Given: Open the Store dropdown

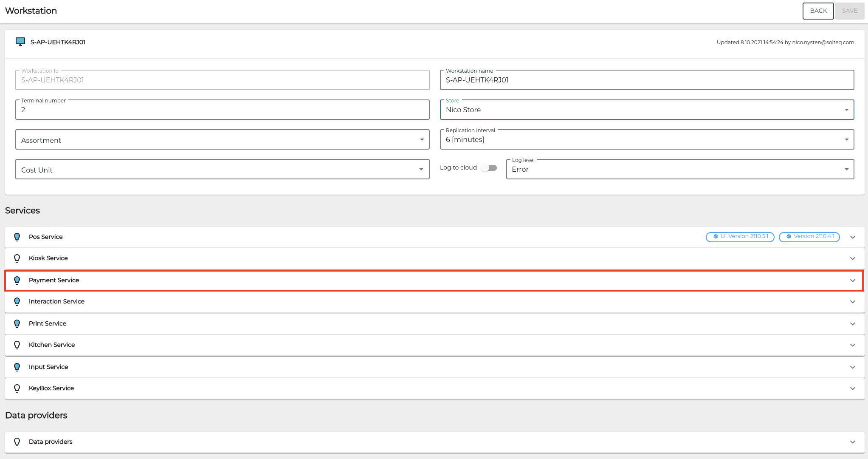Looking at the screenshot, I should tap(646, 110).
